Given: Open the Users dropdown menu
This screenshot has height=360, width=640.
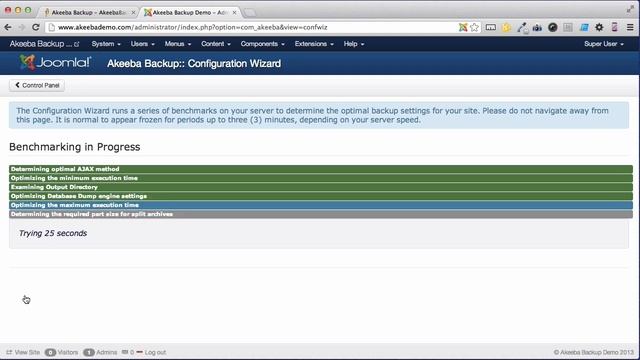Looking at the screenshot, I should [x=142, y=44].
